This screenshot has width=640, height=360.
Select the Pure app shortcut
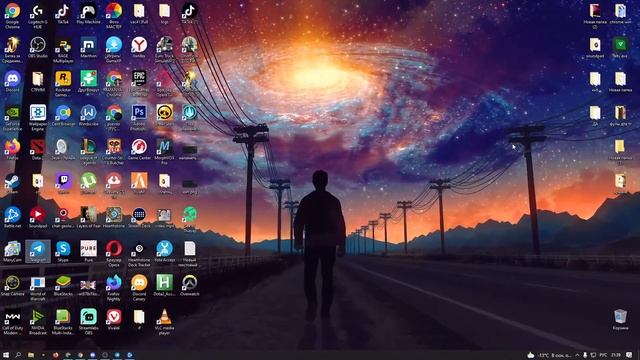tap(88, 252)
